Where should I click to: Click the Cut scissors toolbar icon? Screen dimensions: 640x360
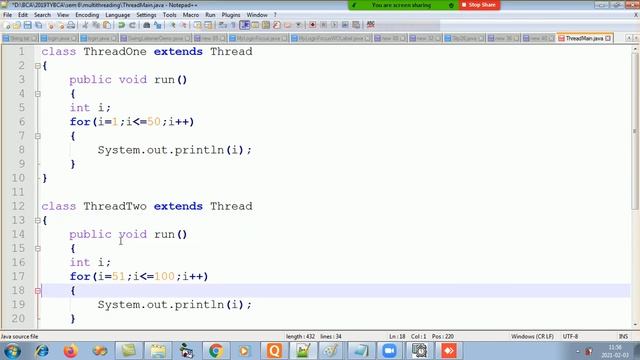click(85, 25)
